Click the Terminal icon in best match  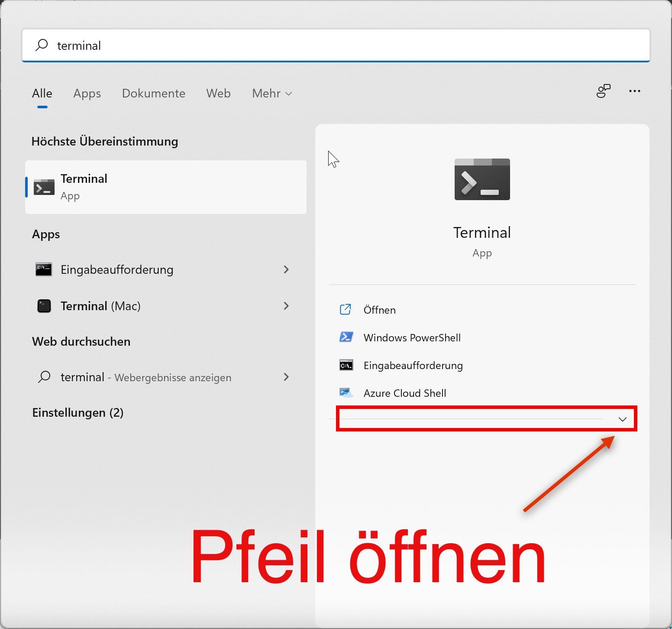tap(44, 187)
